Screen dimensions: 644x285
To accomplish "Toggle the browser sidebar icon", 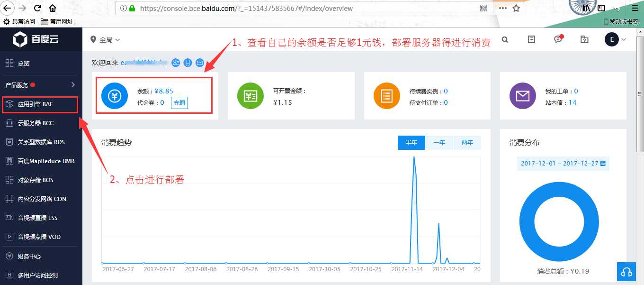I will tap(601, 8).
